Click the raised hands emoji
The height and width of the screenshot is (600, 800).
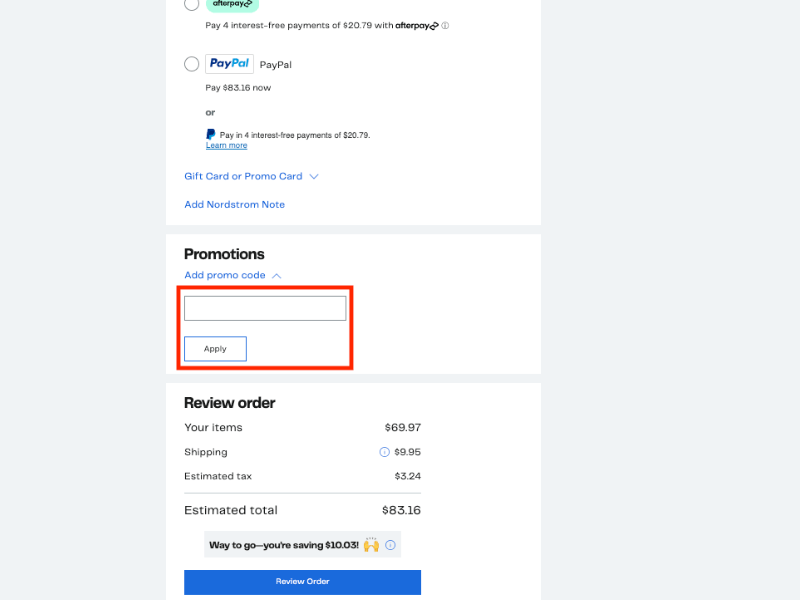click(371, 545)
